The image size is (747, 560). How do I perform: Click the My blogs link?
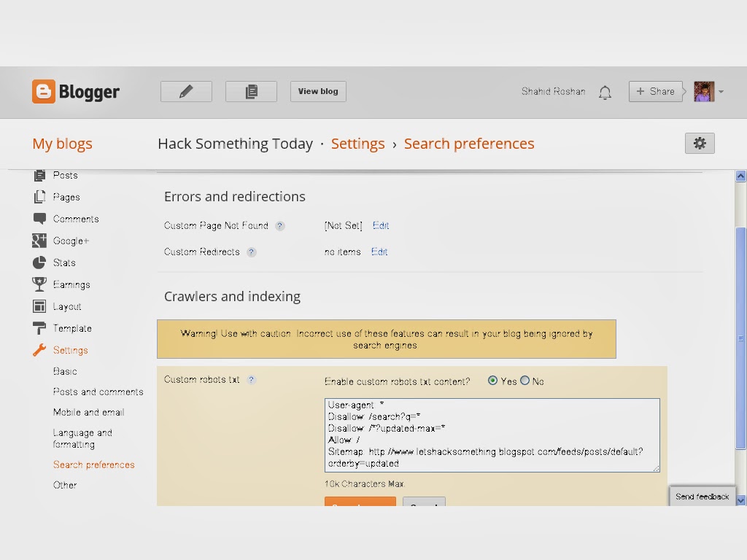click(x=63, y=144)
